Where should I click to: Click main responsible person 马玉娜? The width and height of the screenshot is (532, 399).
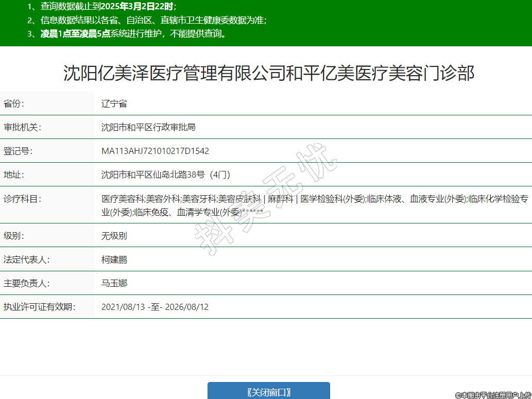(x=114, y=283)
